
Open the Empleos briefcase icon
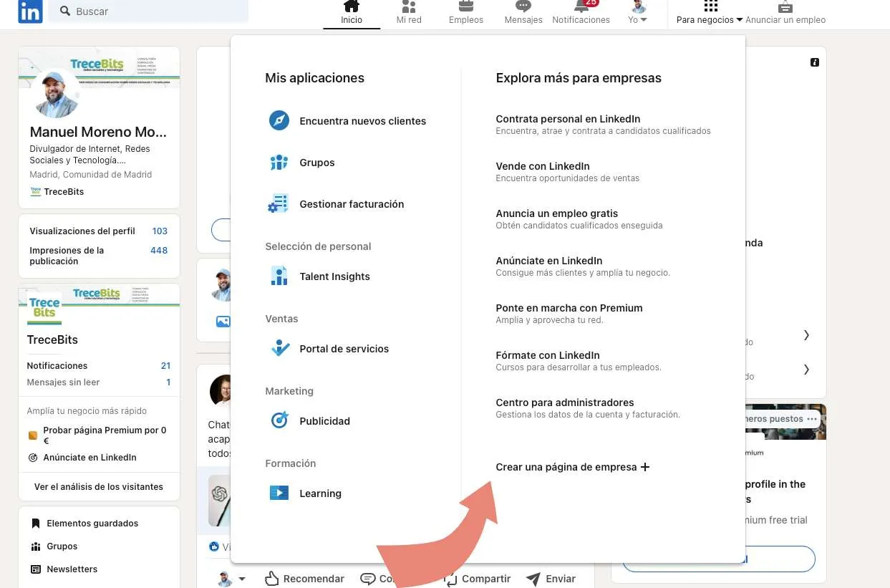coord(465,12)
